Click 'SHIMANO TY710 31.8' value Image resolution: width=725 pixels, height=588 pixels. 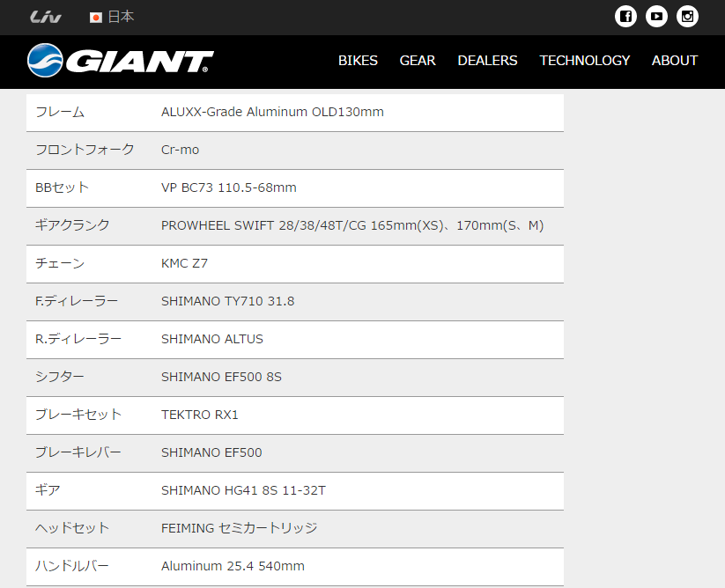point(227,301)
